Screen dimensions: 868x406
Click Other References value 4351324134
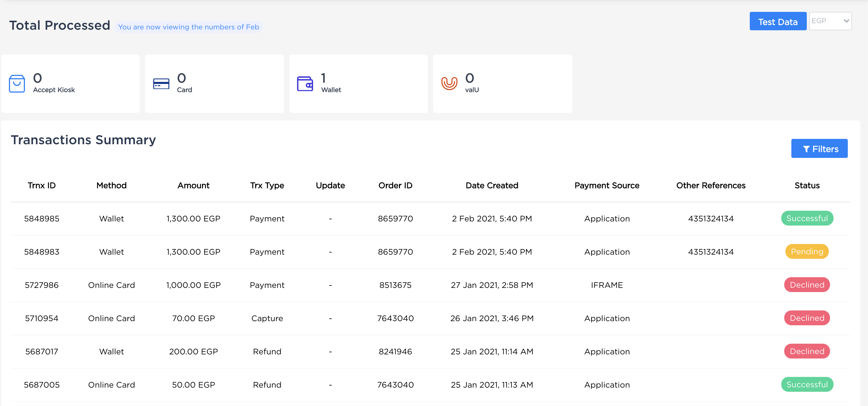click(711, 218)
